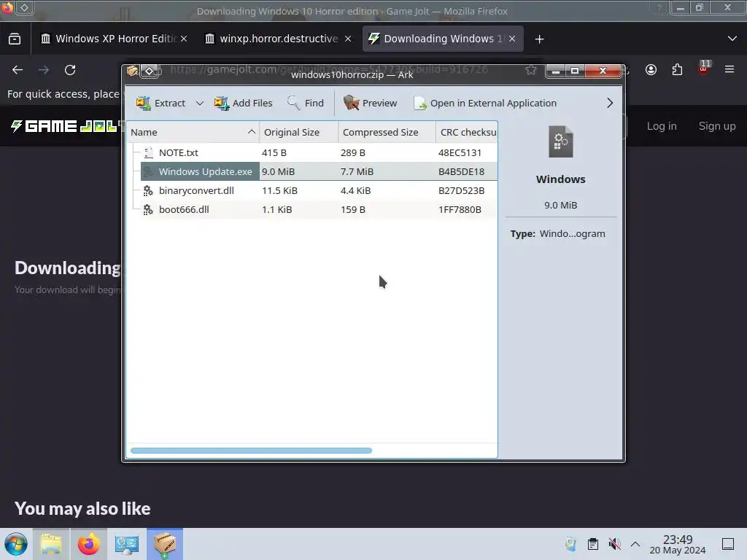Screen dimensions: 747x560
Task: Click Add Files in Ark toolbar
Action: (243, 103)
